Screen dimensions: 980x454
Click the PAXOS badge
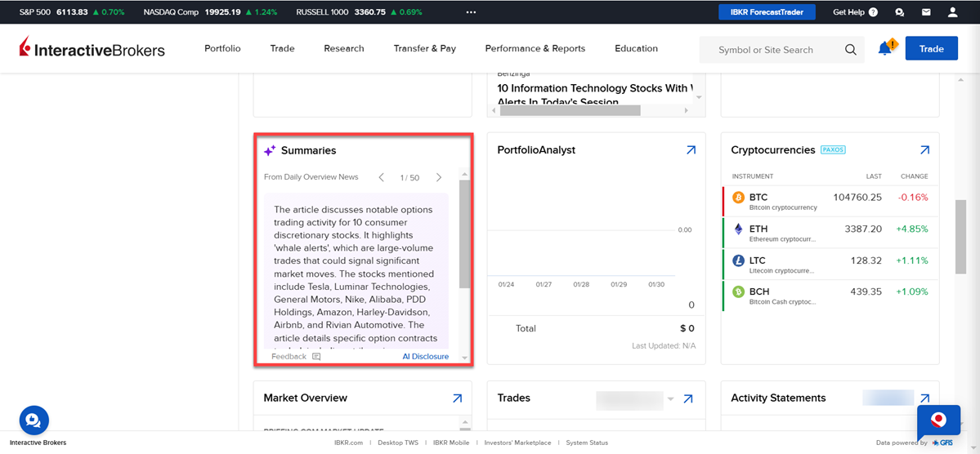(x=833, y=150)
